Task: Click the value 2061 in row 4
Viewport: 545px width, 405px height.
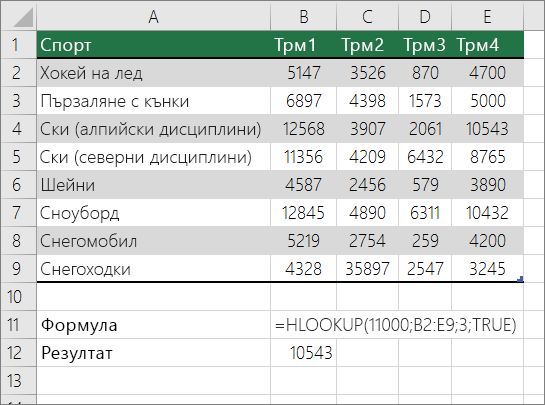Action: tap(425, 129)
